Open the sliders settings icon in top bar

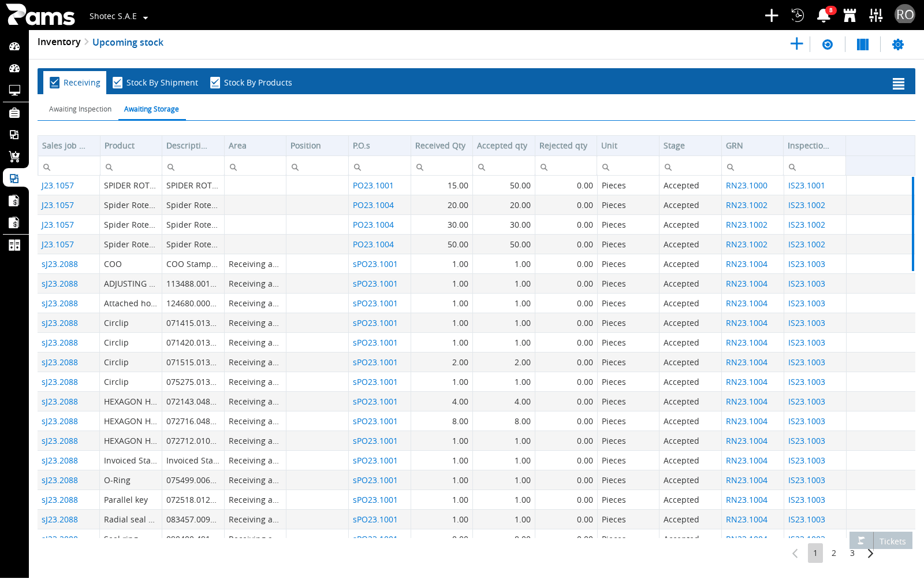point(876,16)
